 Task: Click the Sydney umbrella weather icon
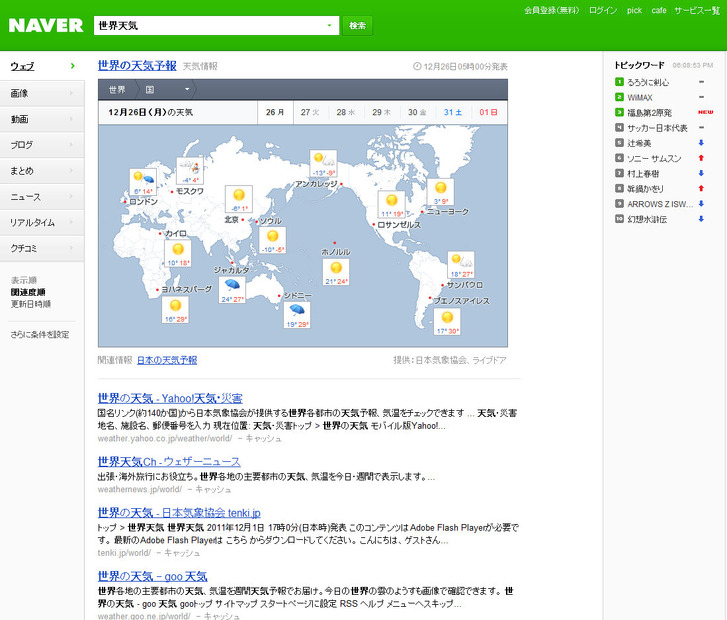click(297, 314)
